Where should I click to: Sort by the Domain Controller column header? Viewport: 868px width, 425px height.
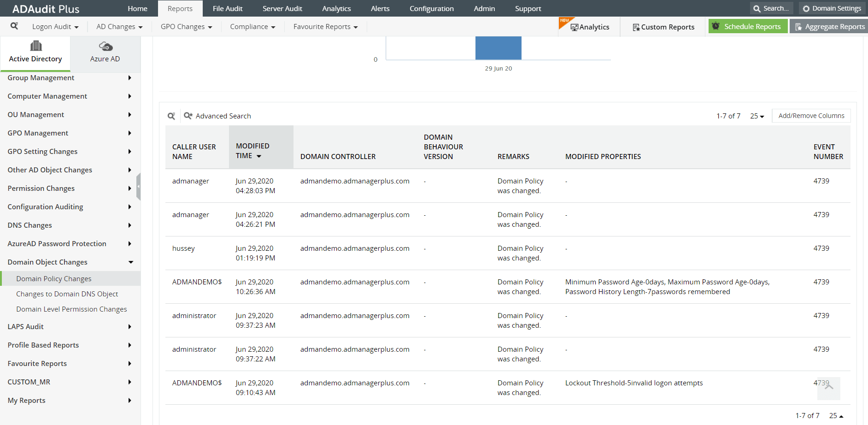[338, 157]
